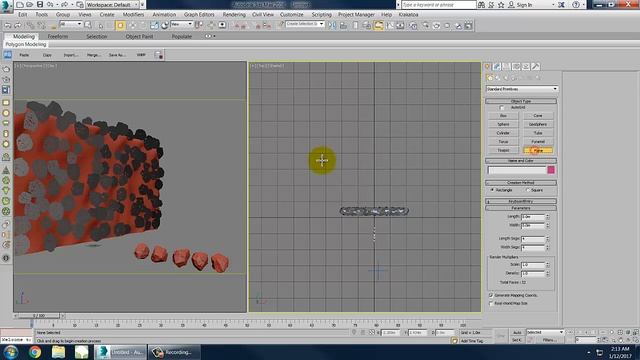Click the time slider at 0/100

click(x=39, y=316)
